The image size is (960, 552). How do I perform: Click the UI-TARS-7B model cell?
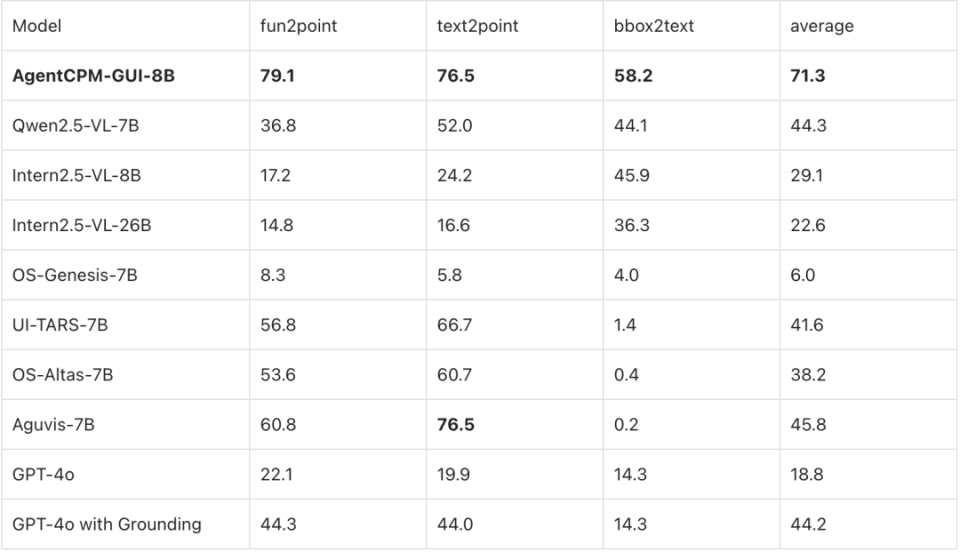coord(62,325)
